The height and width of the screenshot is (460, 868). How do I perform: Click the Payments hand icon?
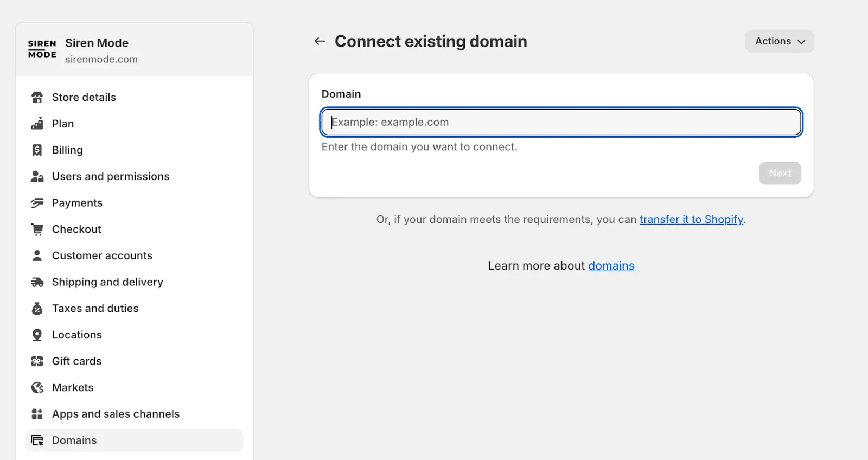pos(37,203)
